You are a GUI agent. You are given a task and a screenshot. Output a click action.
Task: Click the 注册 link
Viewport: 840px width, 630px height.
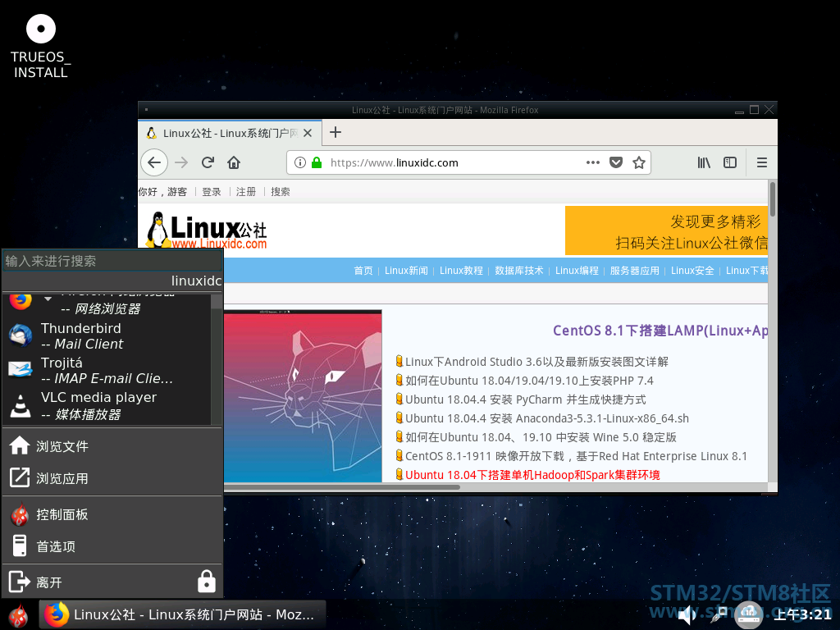pyautogui.click(x=246, y=192)
